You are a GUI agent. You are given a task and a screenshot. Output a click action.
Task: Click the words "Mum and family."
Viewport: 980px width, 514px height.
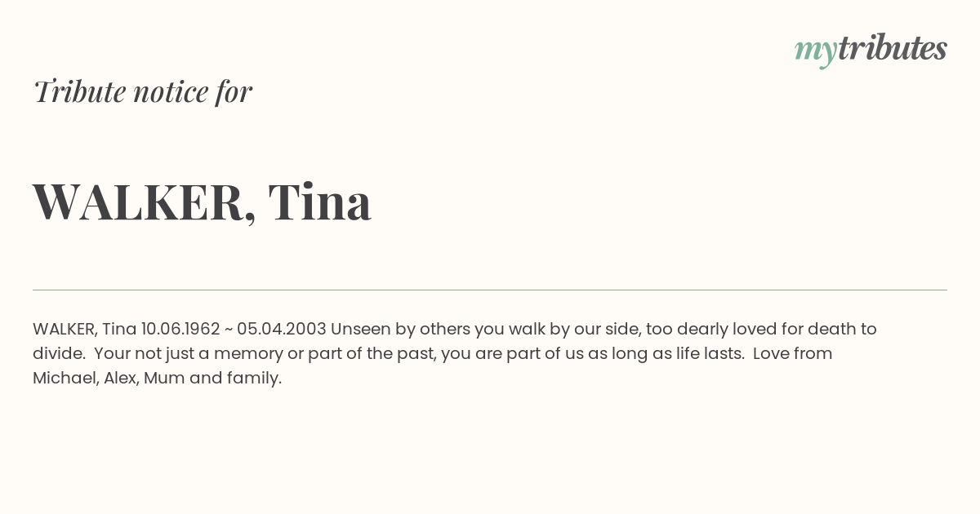(212, 378)
